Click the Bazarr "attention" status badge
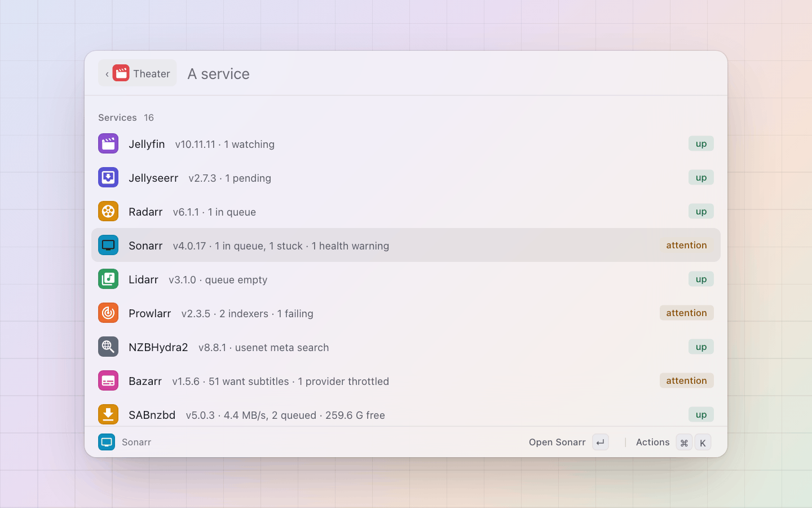Image resolution: width=812 pixels, height=508 pixels. pos(687,380)
